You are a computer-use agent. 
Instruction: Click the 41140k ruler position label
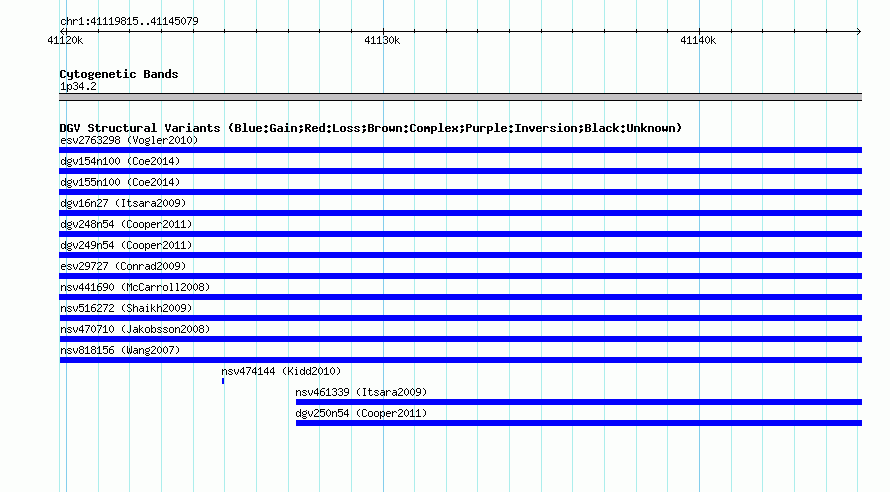(698, 40)
